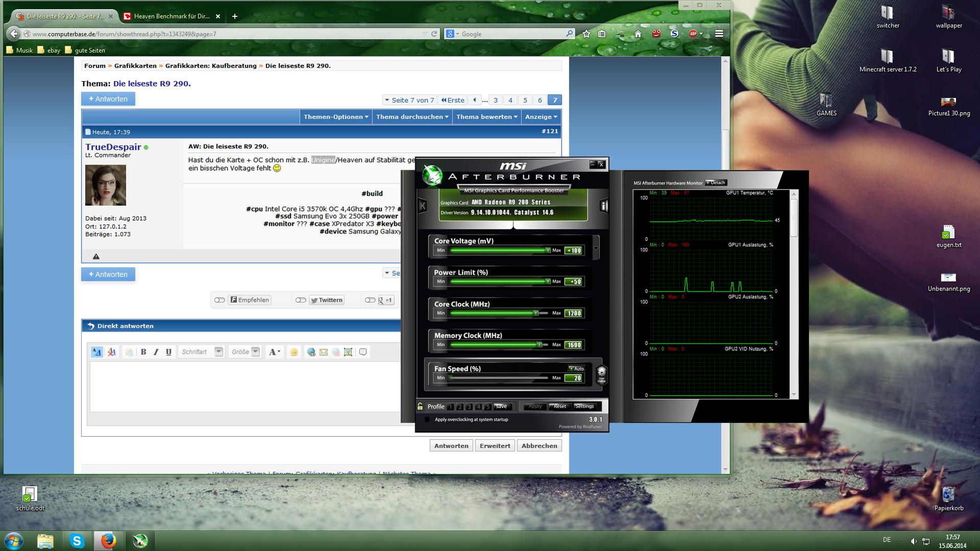The width and height of the screenshot is (980, 551).
Task: Report post with the warning triangle icon
Action: click(x=96, y=256)
